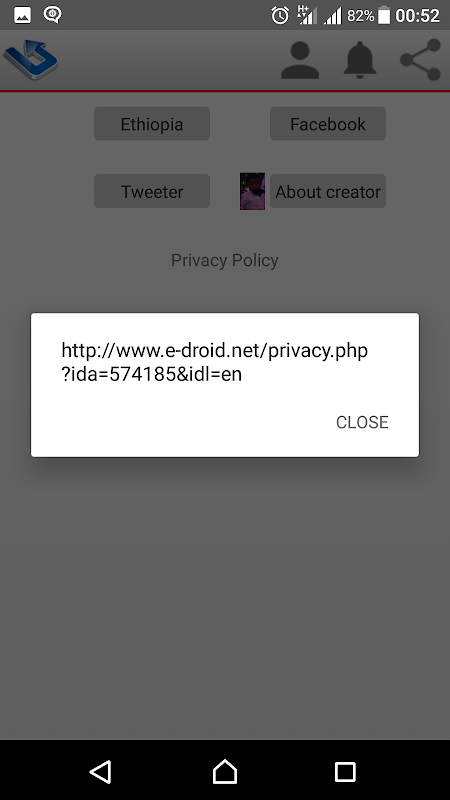Open the Facebook button
Screen dimensions: 450x800
pyautogui.click(x=328, y=123)
